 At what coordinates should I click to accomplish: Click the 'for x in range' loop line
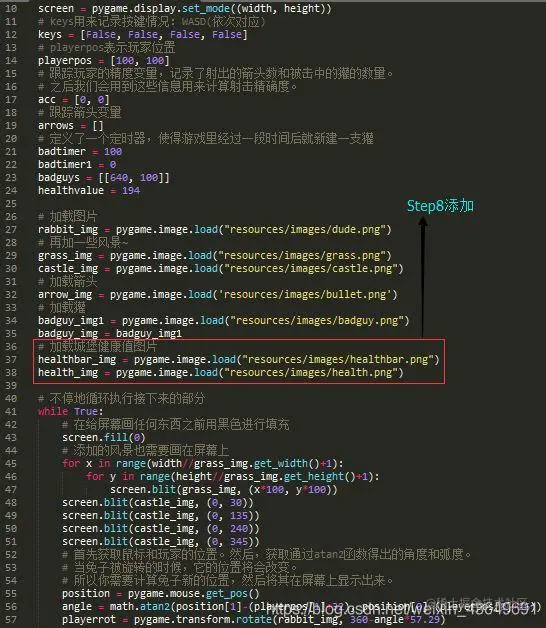click(x=203, y=463)
